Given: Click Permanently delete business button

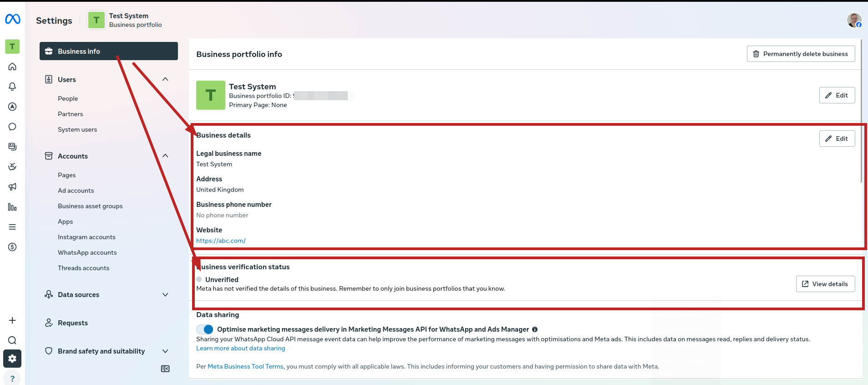Looking at the screenshot, I should click(x=801, y=54).
